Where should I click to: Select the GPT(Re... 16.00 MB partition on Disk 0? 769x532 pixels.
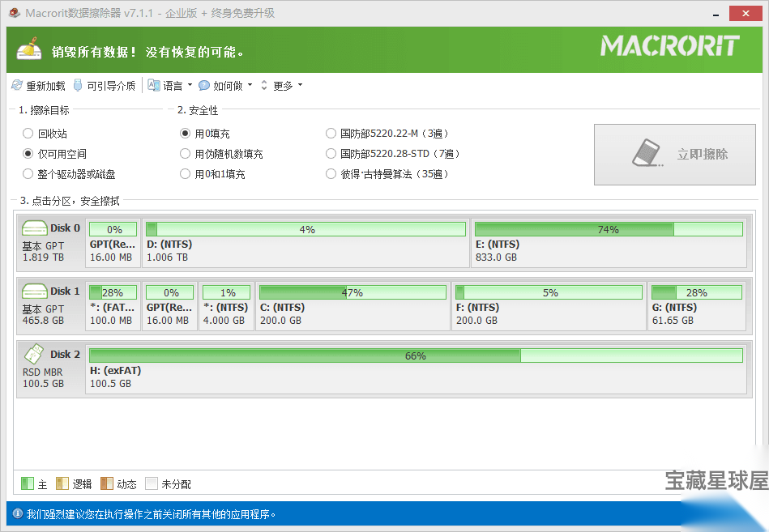[113, 243]
